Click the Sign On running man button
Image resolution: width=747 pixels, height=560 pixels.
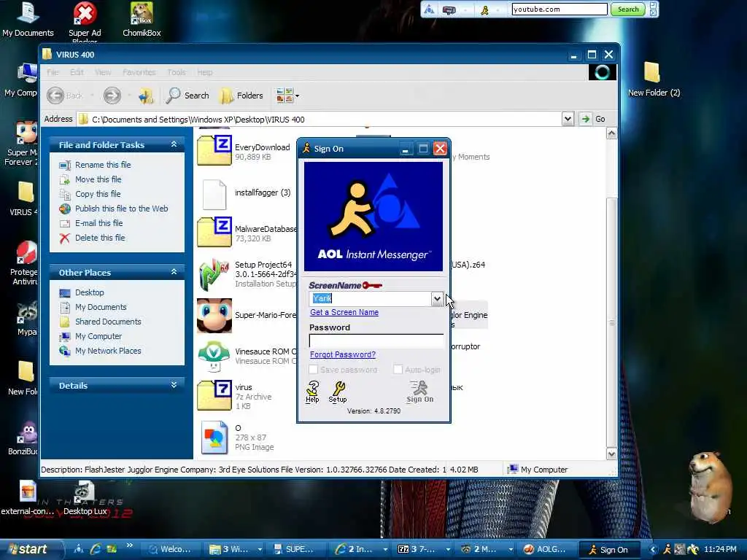tap(419, 392)
